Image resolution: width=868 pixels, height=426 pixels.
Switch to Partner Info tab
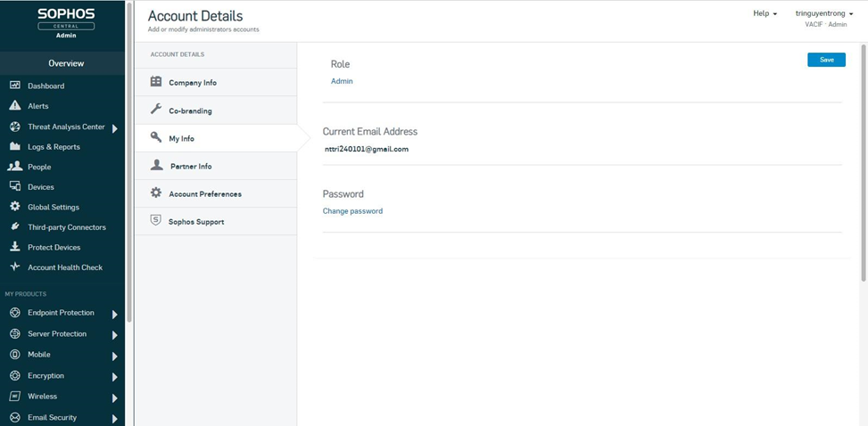(216, 166)
